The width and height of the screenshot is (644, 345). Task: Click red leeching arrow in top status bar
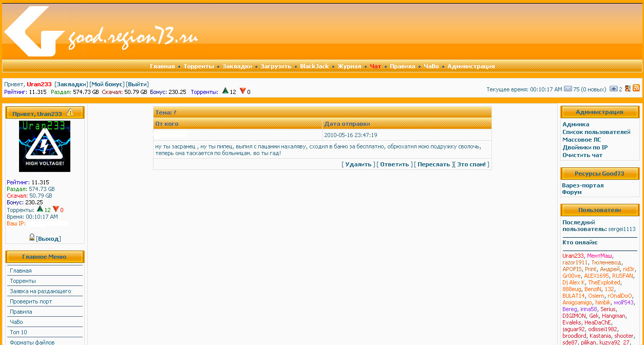[242, 91]
